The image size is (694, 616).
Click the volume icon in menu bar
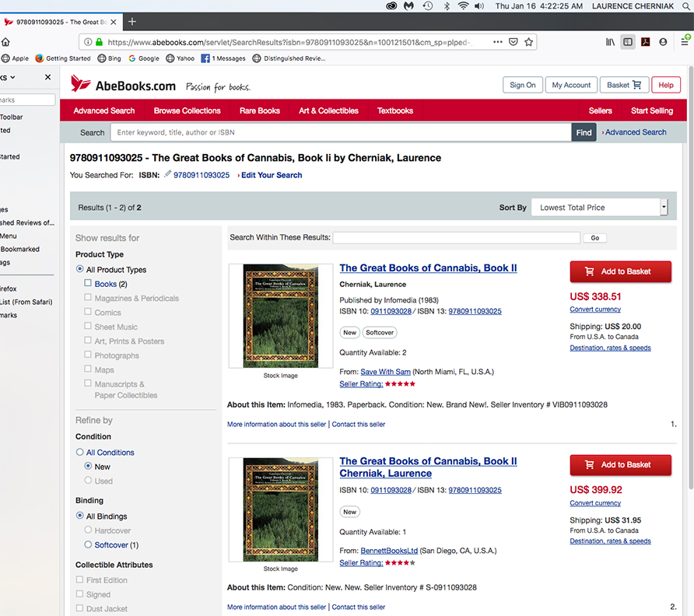479,6
